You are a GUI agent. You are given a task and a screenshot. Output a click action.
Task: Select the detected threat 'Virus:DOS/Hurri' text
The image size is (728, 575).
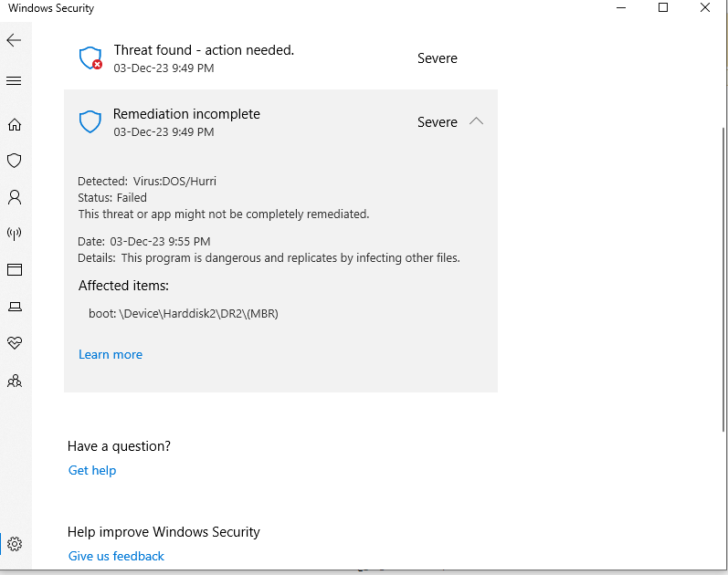point(174,181)
